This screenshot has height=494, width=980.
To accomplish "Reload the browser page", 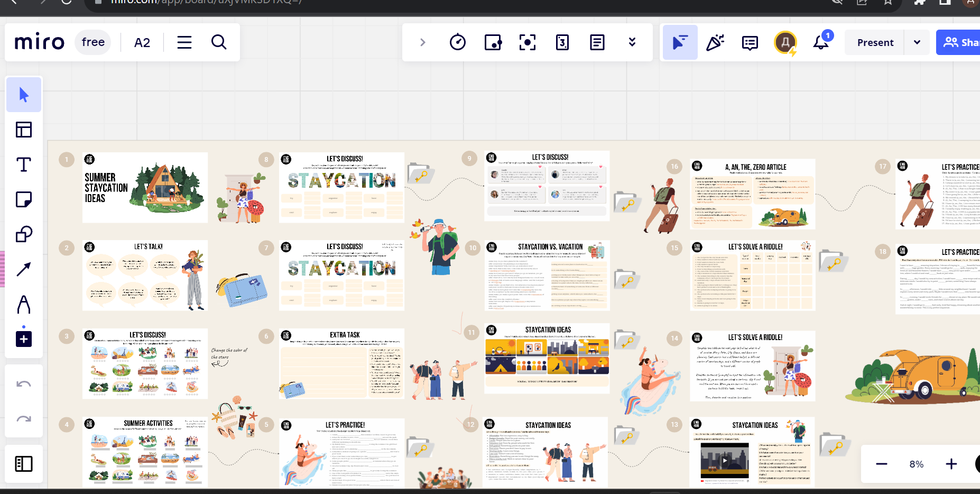I will tap(67, 2).
